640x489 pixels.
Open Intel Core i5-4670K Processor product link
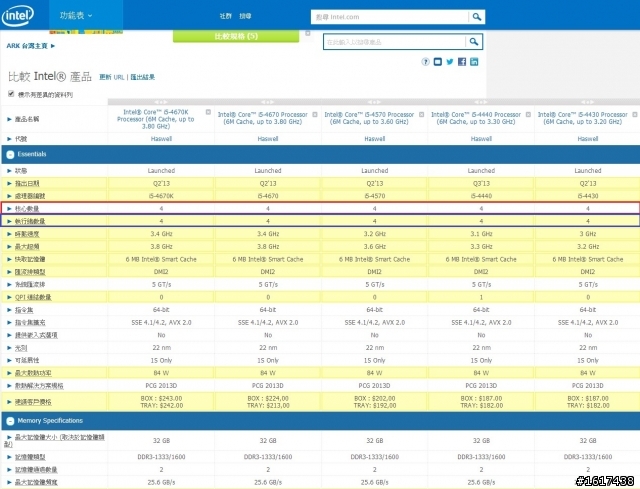pos(156,119)
